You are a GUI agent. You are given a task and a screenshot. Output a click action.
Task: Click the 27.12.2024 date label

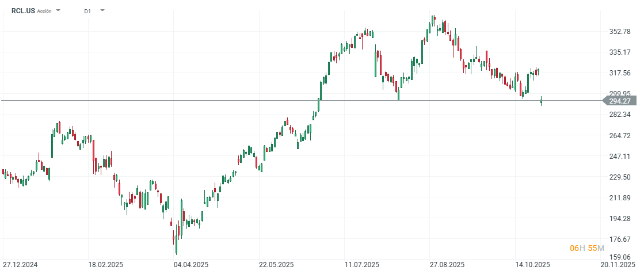coord(20,265)
